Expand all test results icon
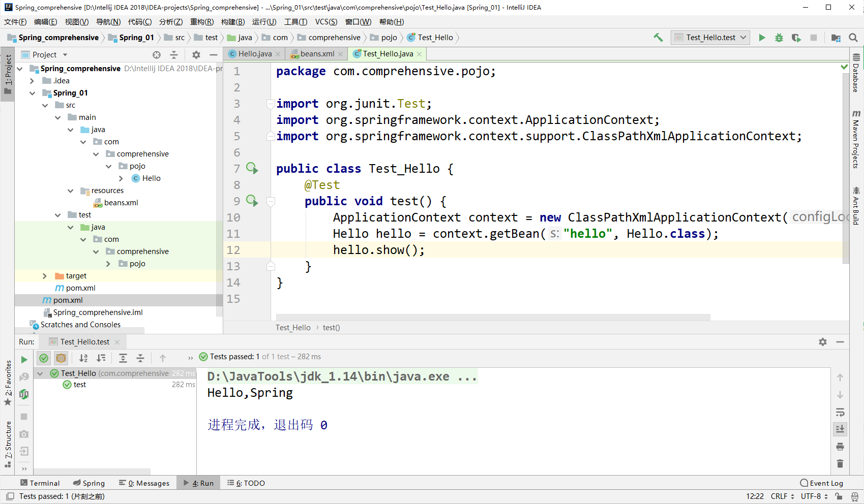Viewport: 864px width, 504px height. [x=123, y=358]
